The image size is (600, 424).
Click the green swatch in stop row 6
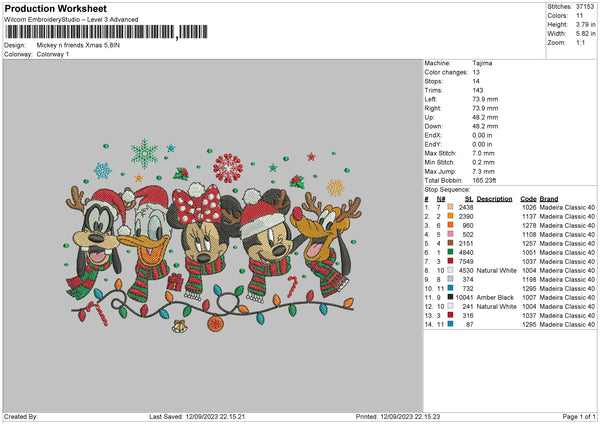(x=450, y=252)
